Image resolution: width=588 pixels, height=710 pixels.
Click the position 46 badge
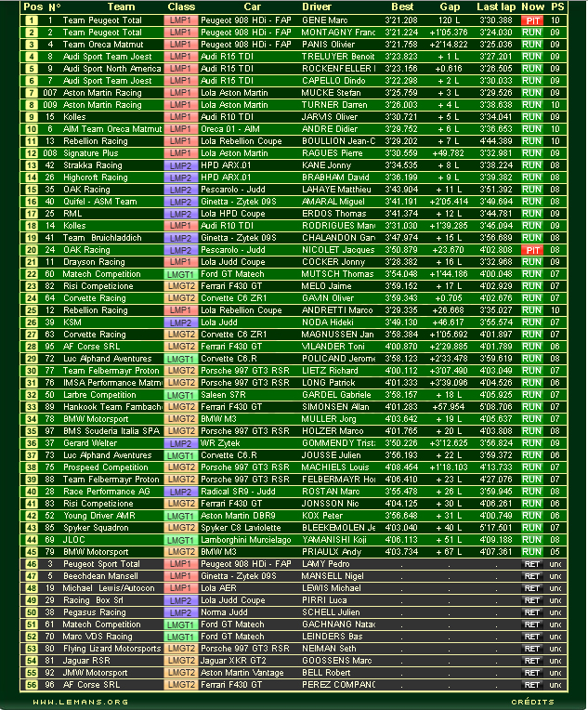point(32,564)
